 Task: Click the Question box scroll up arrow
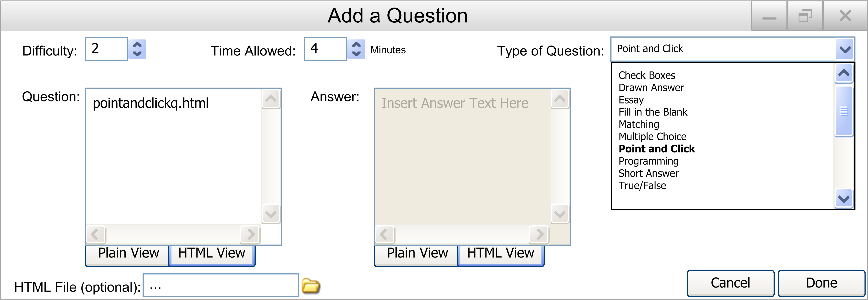[x=271, y=99]
